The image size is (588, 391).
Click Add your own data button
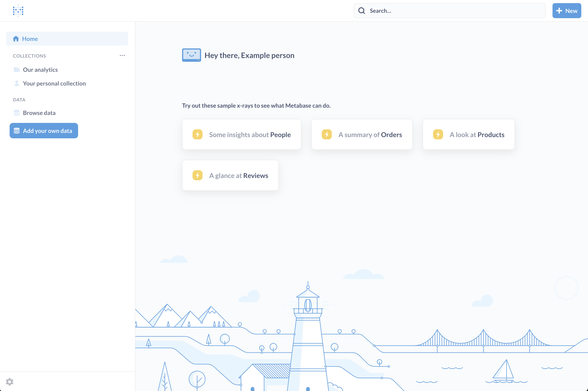[x=44, y=131]
